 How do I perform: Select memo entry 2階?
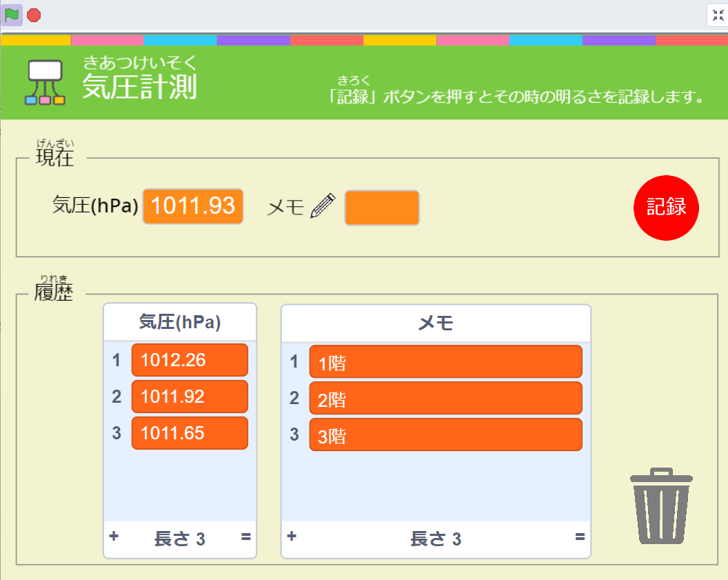[445, 399]
